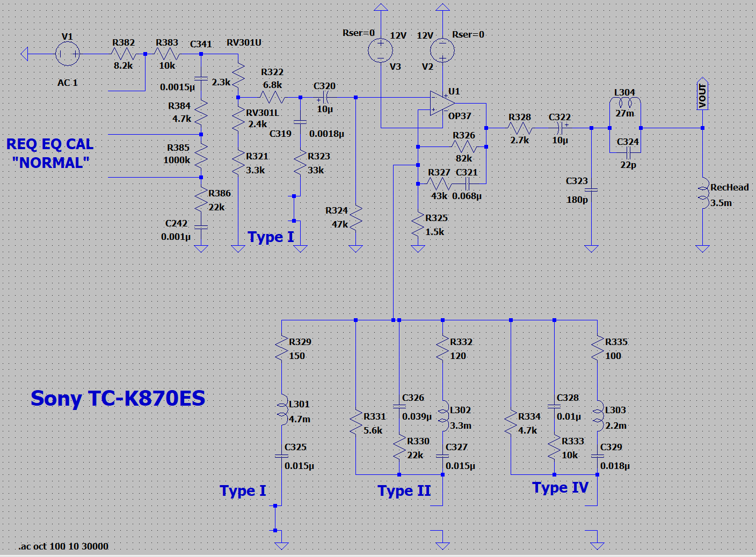Select the R324 47k resistor symbol
The width and height of the screenshot is (756, 557).
[355, 217]
